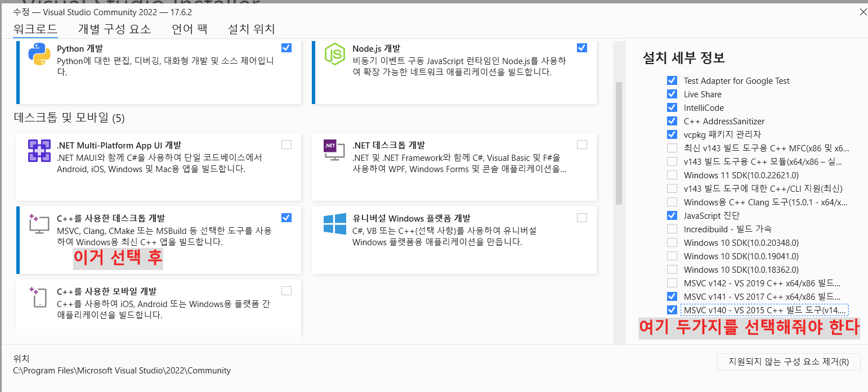Click the C++ mobile development icon
Image resolution: width=868 pixels, height=392 pixels.
click(38, 297)
